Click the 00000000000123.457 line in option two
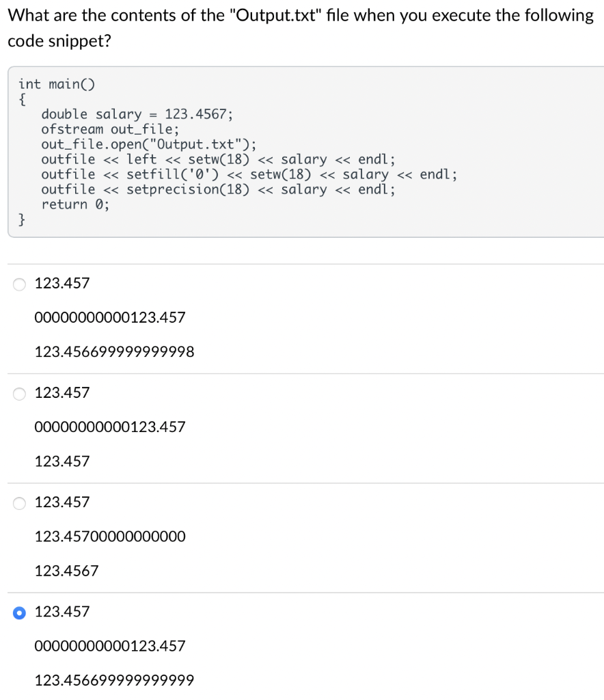Image resolution: width=604 pixels, height=700 pixels. coord(110,427)
